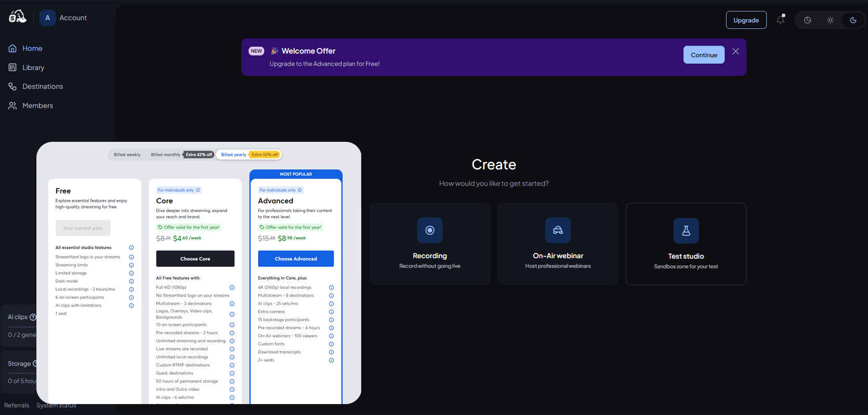
Task: Dismiss the Welcome Offer banner
Action: tap(735, 51)
